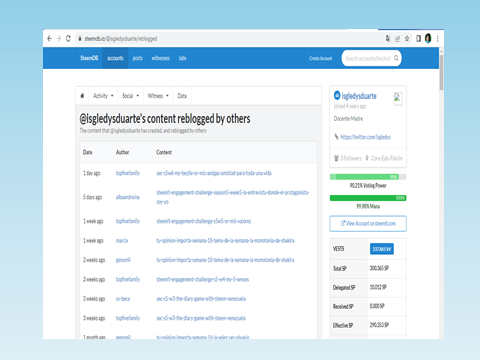Click the Create Account link

pyautogui.click(x=321, y=58)
